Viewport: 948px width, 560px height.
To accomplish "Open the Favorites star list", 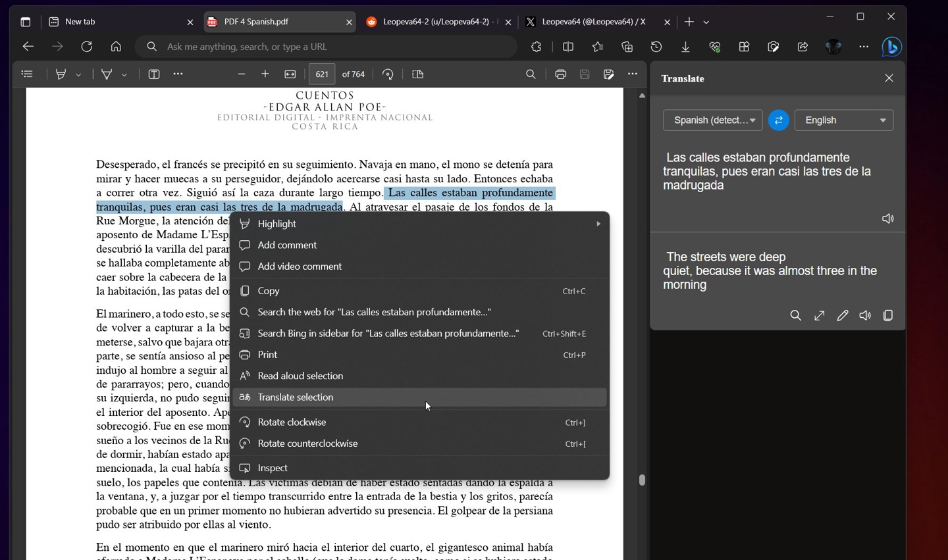I will [x=598, y=47].
